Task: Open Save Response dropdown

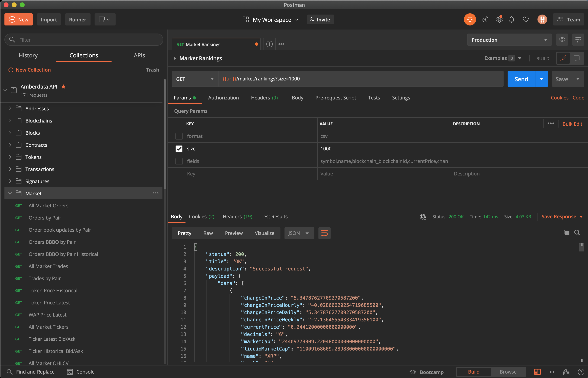Action: tap(562, 217)
